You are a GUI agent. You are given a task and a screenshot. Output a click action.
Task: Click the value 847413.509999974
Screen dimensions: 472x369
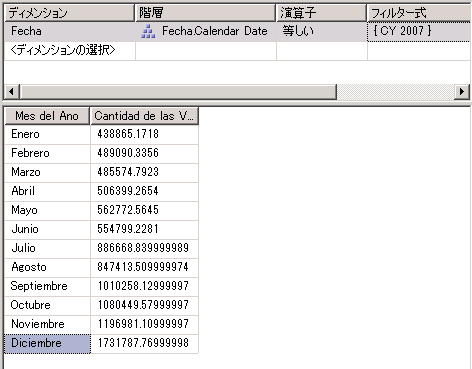pos(144,268)
